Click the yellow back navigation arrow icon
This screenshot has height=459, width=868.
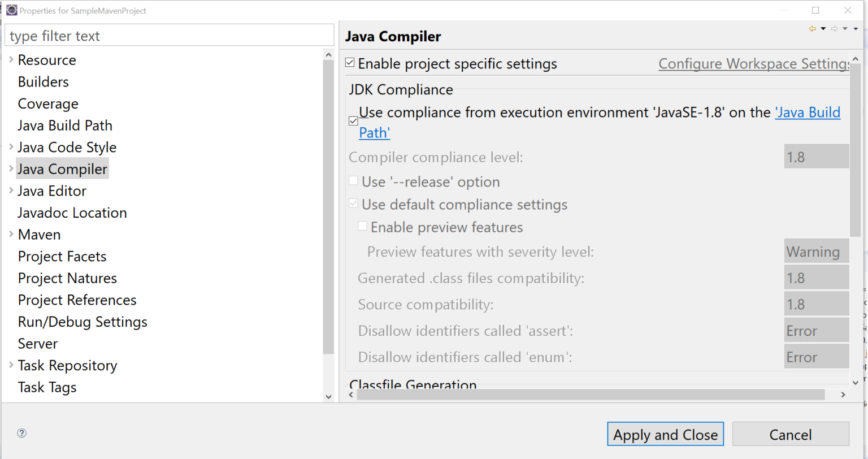813,28
